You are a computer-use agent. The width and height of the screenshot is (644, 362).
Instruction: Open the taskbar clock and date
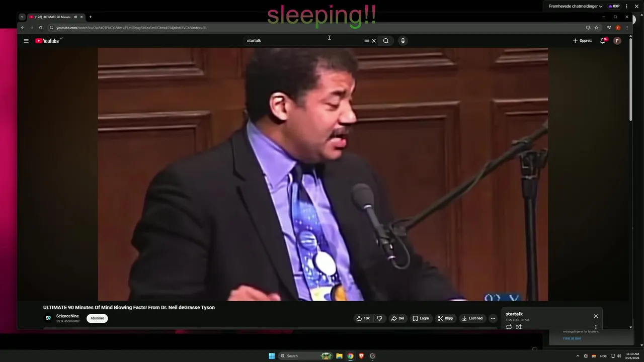[x=632, y=356]
